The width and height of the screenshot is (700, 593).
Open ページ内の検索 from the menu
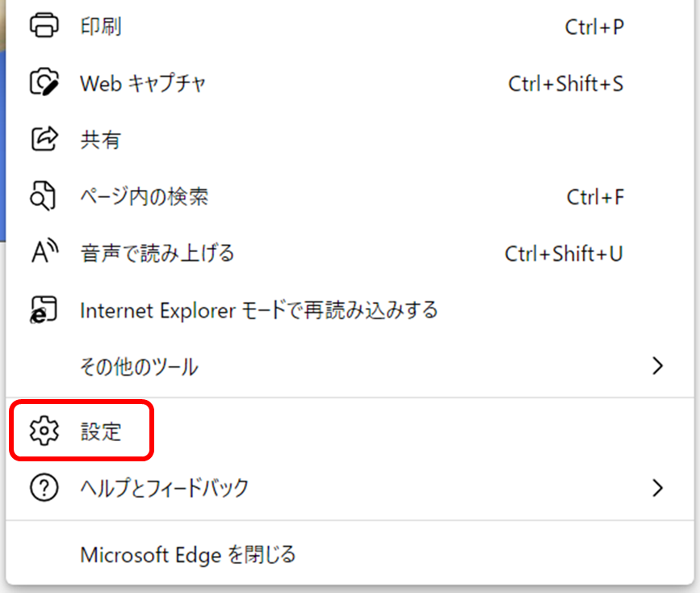pyautogui.click(x=350, y=196)
